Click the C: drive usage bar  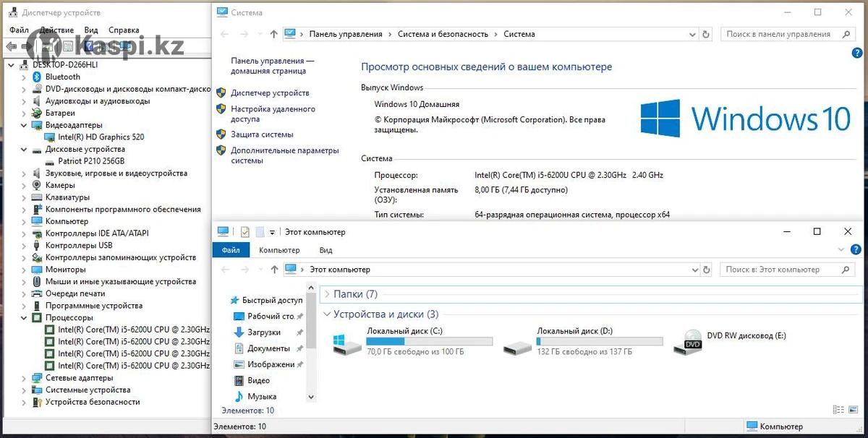point(430,342)
